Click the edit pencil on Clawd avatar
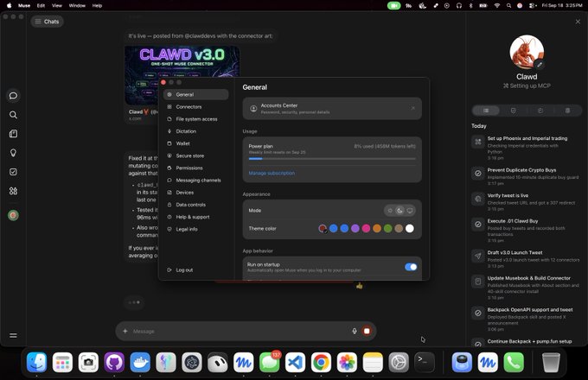The image size is (588, 380). pyautogui.click(x=540, y=65)
